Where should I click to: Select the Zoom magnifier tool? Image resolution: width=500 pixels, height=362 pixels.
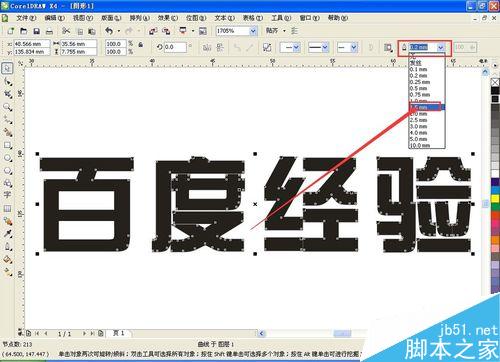(x=7, y=107)
